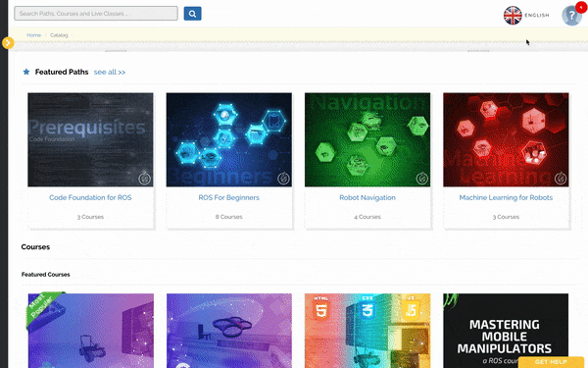Click the UK flag language icon
The width and height of the screenshot is (588, 368).
[513, 16]
